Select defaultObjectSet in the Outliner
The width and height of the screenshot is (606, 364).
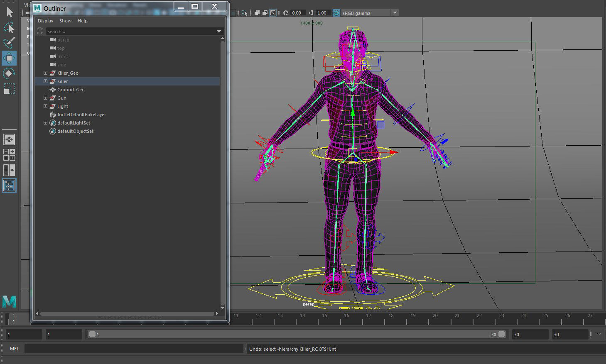[x=75, y=131]
